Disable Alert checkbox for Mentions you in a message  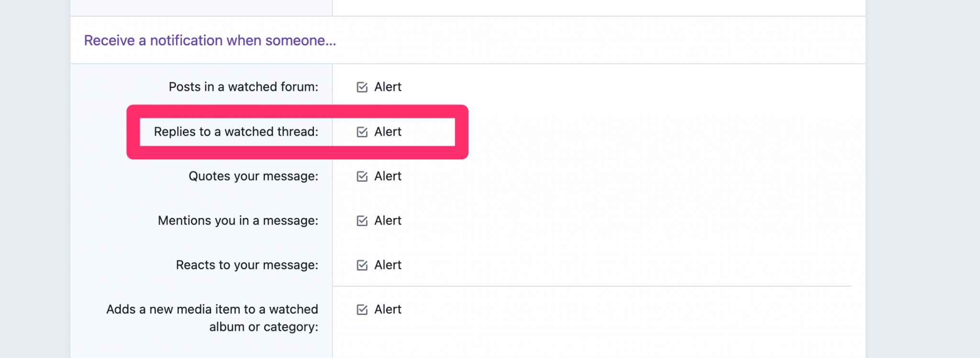point(362,221)
